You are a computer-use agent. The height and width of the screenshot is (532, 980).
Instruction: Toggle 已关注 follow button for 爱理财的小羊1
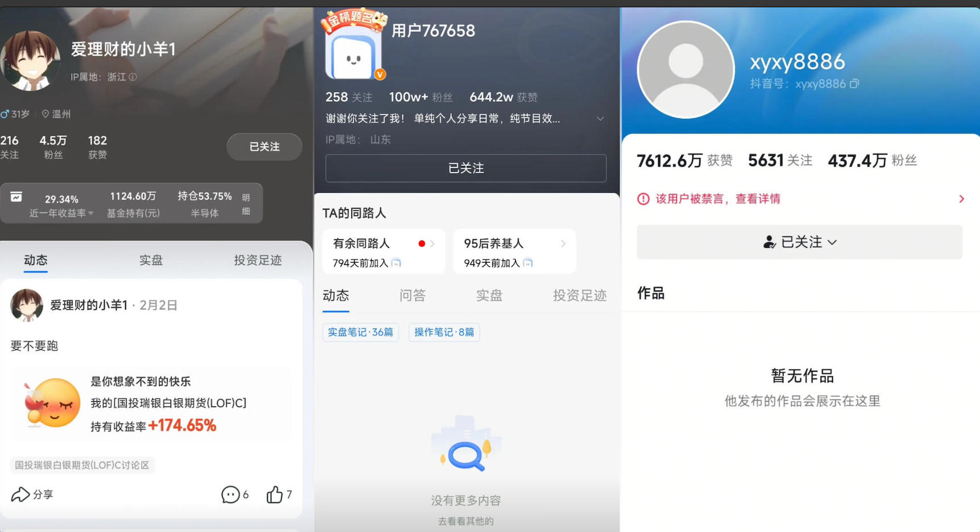point(264,147)
